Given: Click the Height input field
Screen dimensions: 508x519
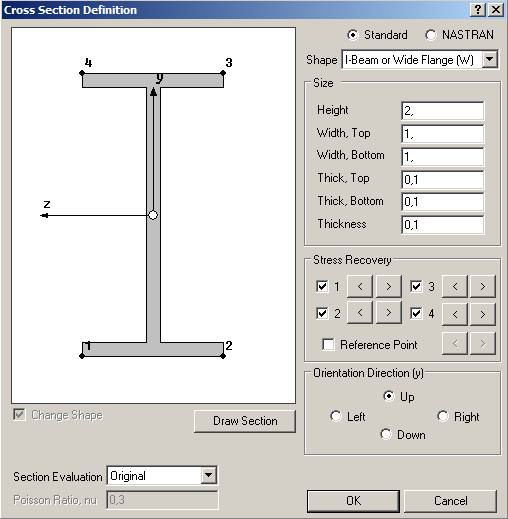Looking at the screenshot, I should (443, 111).
